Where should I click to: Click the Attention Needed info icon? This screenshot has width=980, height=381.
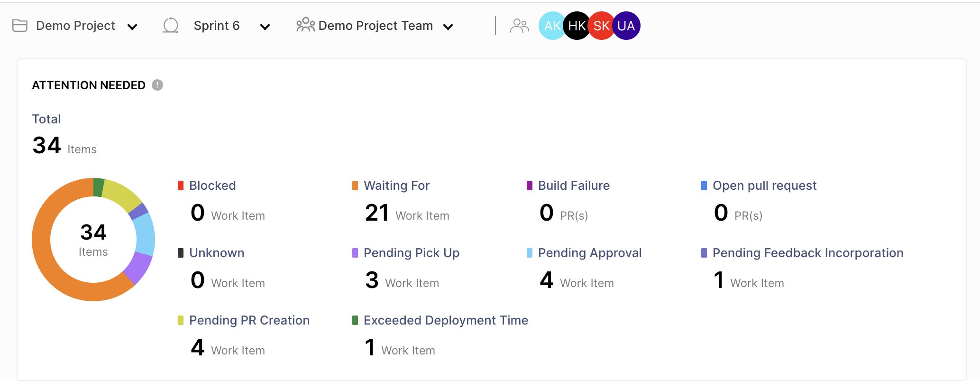pyautogui.click(x=157, y=85)
